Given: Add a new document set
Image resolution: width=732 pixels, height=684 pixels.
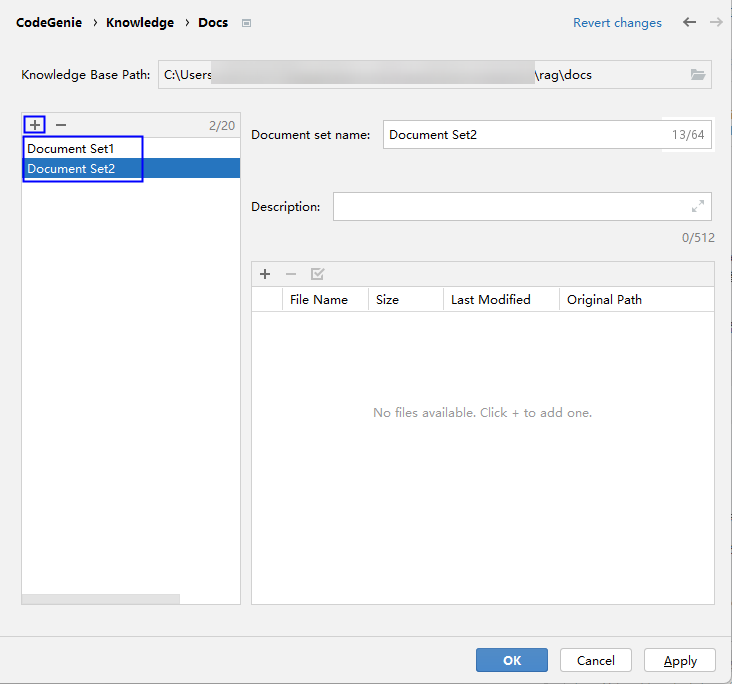Looking at the screenshot, I should [35, 125].
